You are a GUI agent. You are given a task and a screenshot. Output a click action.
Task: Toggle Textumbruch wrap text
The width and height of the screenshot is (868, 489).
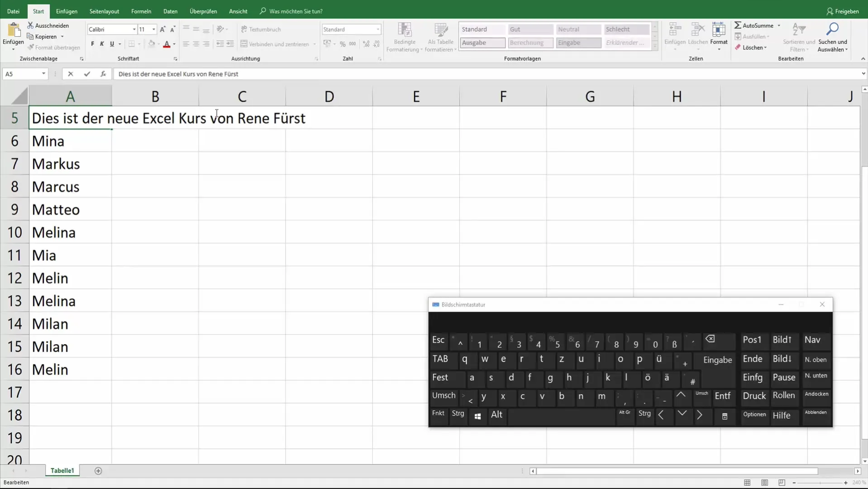coord(261,29)
